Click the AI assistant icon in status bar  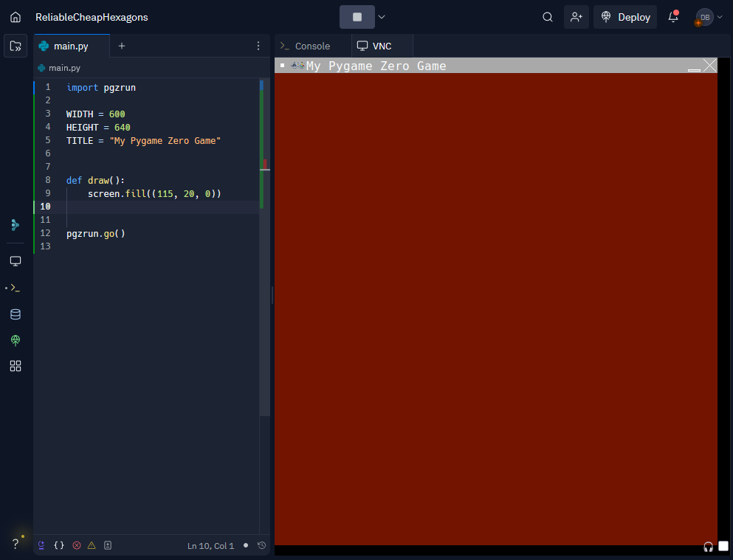coord(41,545)
